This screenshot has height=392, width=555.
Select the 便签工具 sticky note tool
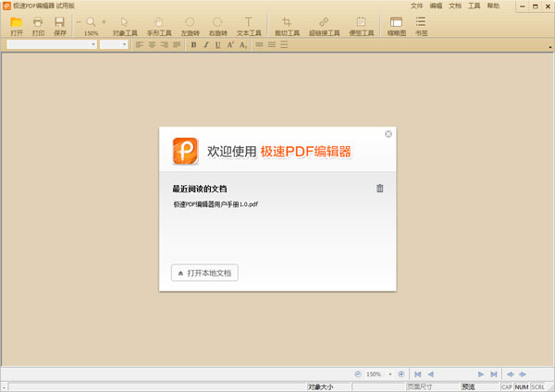tap(362, 27)
